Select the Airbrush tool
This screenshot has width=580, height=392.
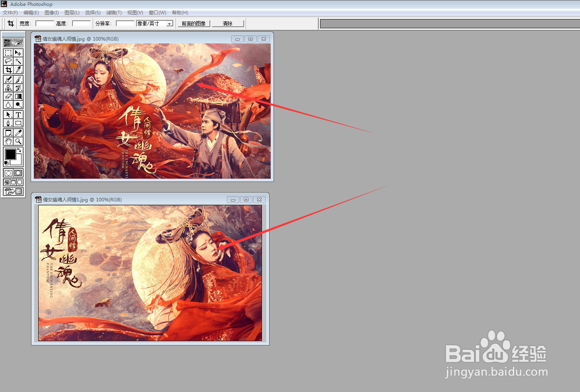pos(8,80)
